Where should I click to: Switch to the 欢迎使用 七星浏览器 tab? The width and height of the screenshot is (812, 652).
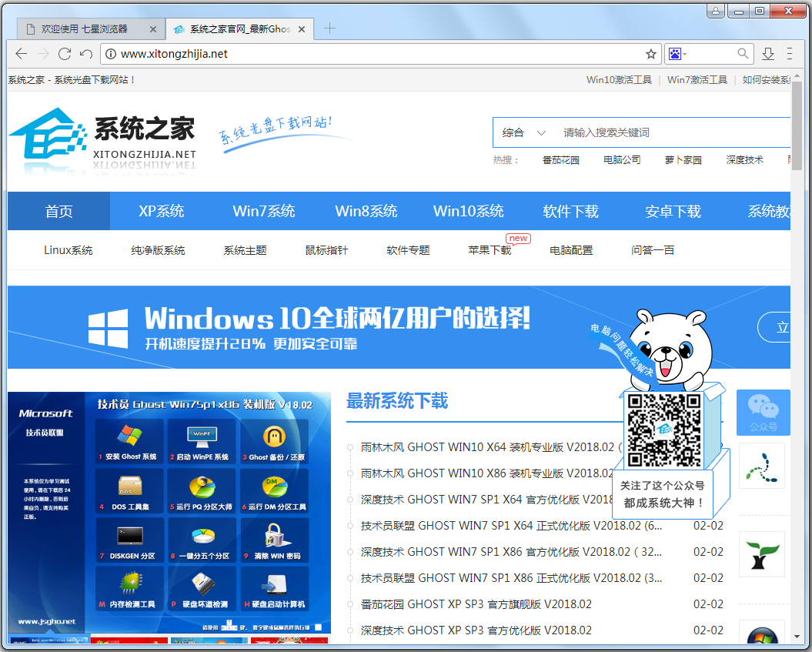[91, 29]
